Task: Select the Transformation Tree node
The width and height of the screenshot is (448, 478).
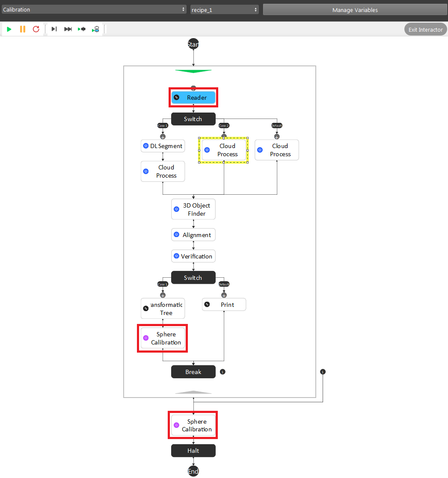Action: point(163,309)
